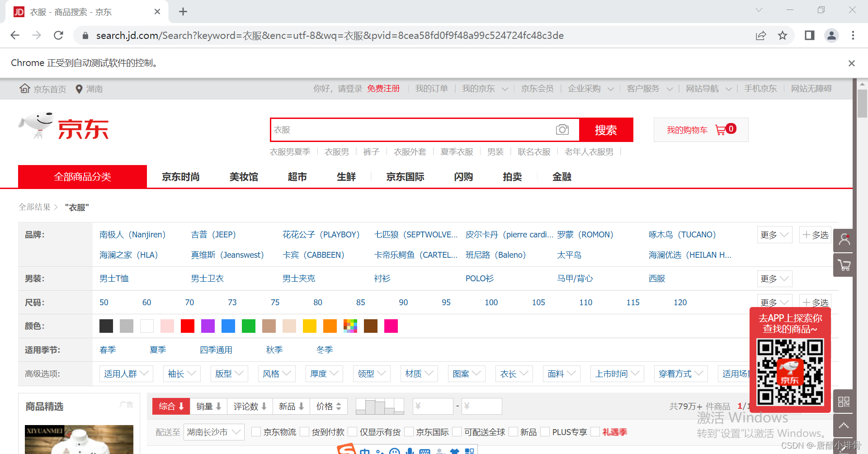Click the back-to-top arrow icon
Viewport: 868px width, 454px height.
[844, 426]
